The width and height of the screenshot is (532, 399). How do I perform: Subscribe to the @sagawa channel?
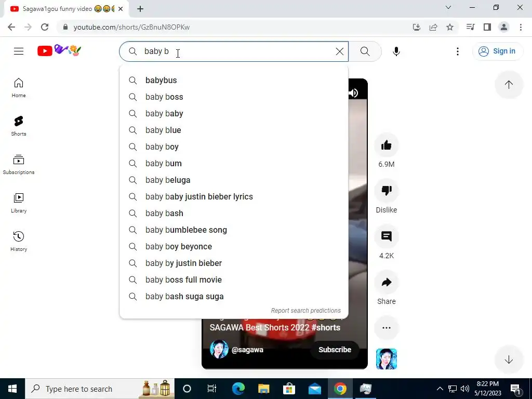coord(335,350)
